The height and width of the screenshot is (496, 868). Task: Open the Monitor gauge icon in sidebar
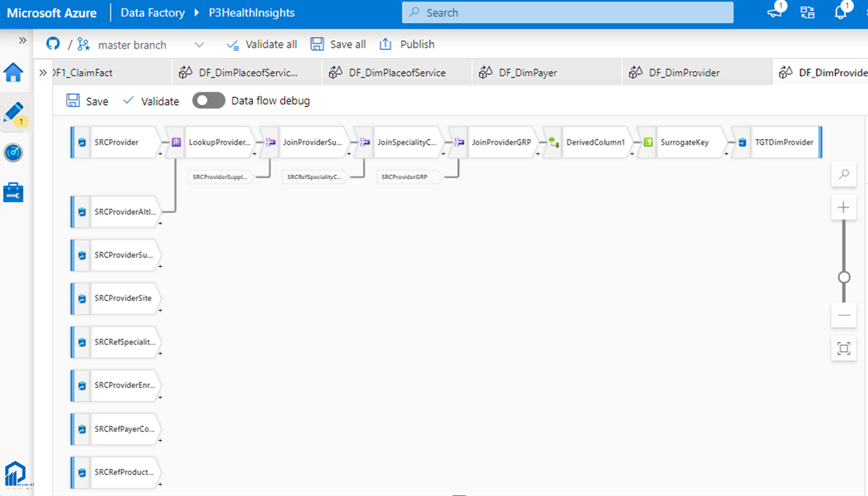pyautogui.click(x=13, y=153)
